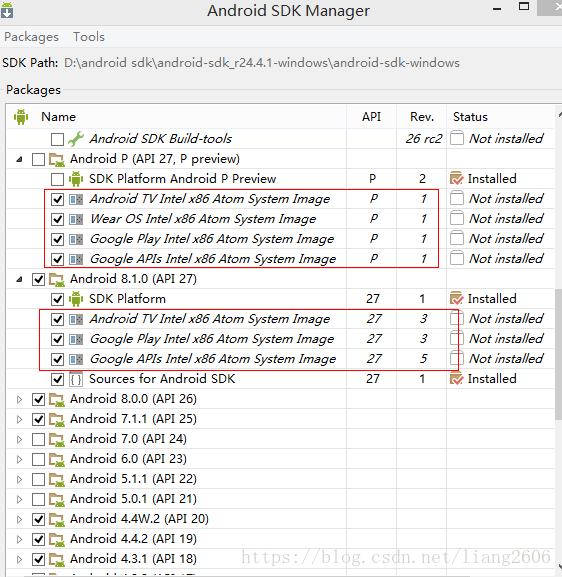Uncheck Android 4.4W.2 (API 20) checkbox
Image resolution: width=562 pixels, height=577 pixels.
[x=38, y=519]
